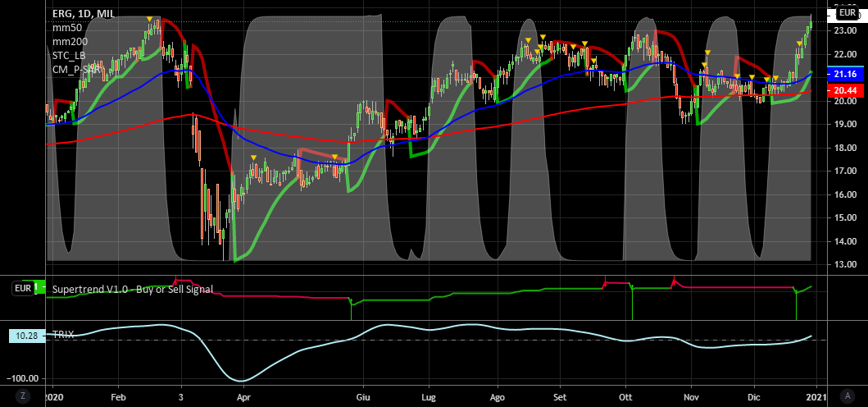This screenshot has width=868, height=407.
Task: Click the blue 21.16 price label
Action: coord(845,74)
